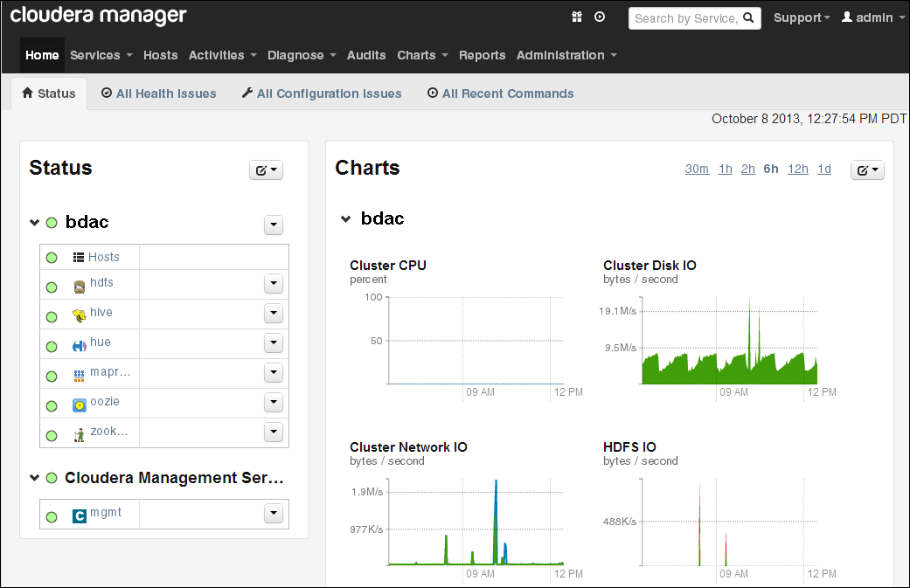Open hive actions dropdown
The image size is (910, 588).
pyautogui.click(x=274, y=313)
